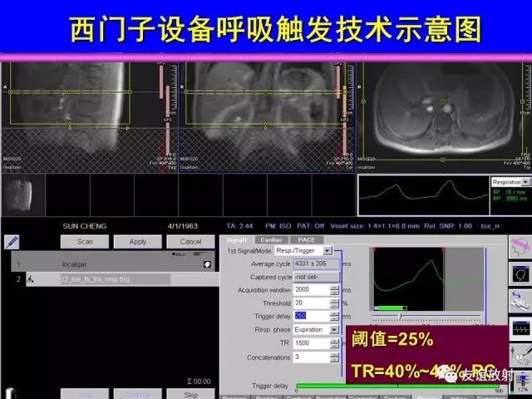Image resolution: width=532 pixels, height=399 pixels.
Task: Switch to the Cardiac tab
Action: coord(272,240)
